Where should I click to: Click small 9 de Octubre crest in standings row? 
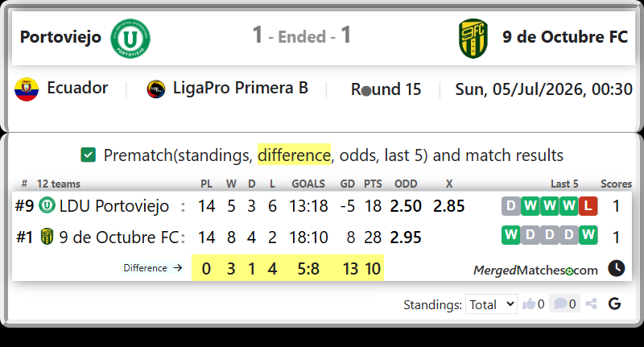(47, 237)
